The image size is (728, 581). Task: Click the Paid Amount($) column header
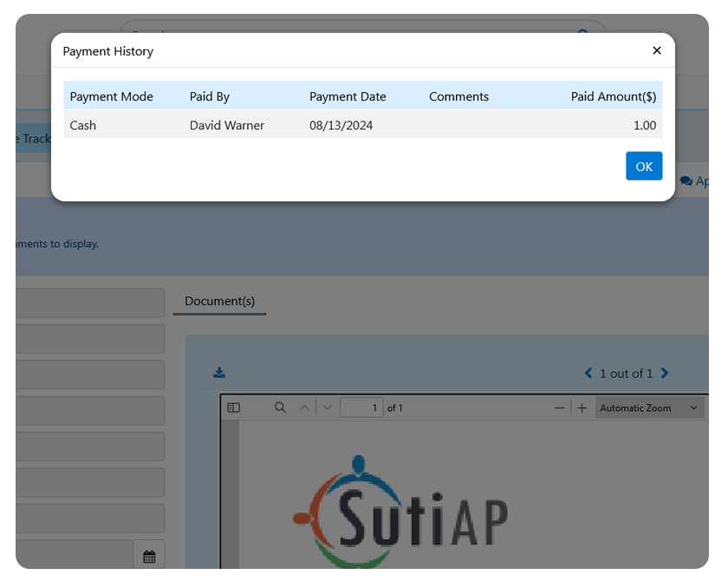(613, 96)
